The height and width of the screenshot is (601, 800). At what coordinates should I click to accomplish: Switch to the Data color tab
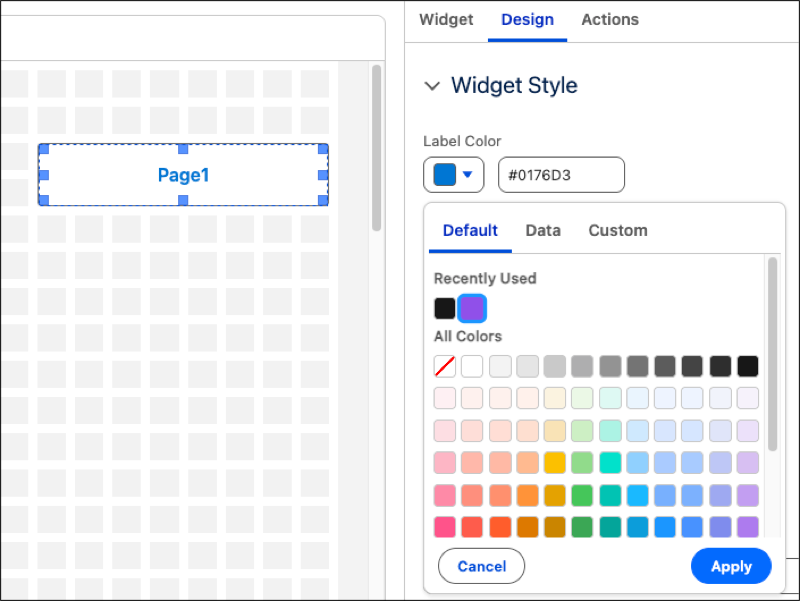click(x=543, y=231)
